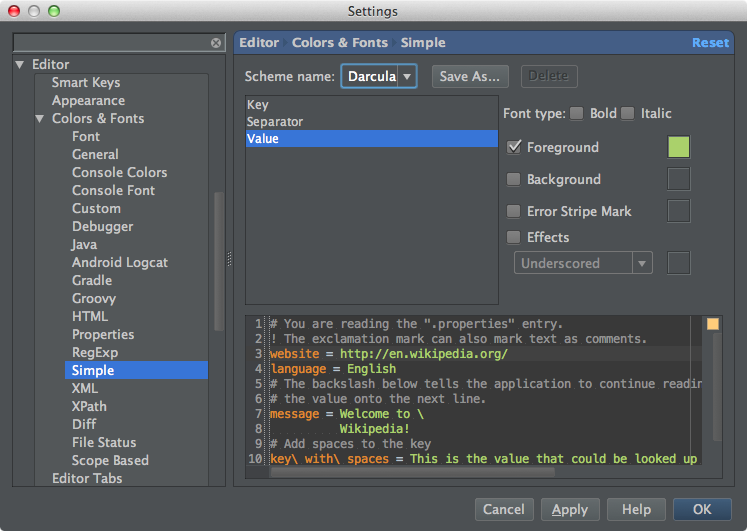Uncheck the Foreground checkbox

514,147
